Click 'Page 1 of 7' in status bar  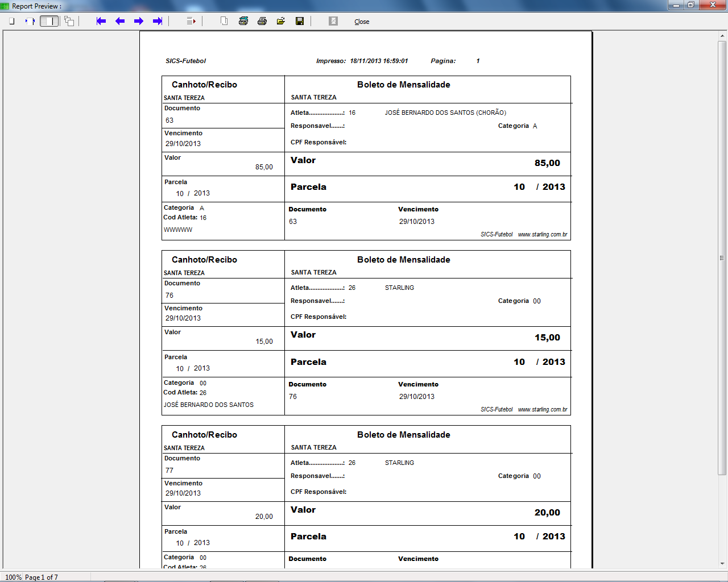pos(42,577)
